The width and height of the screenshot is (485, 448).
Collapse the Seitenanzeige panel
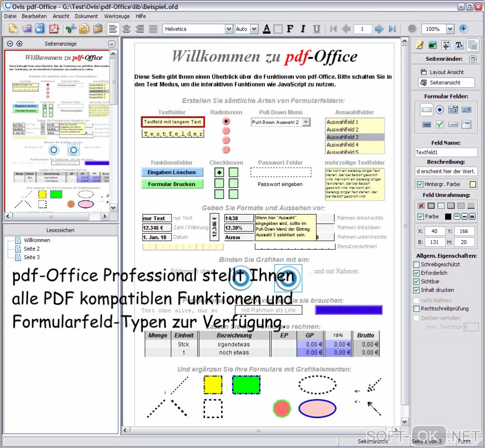coord(112,44)
